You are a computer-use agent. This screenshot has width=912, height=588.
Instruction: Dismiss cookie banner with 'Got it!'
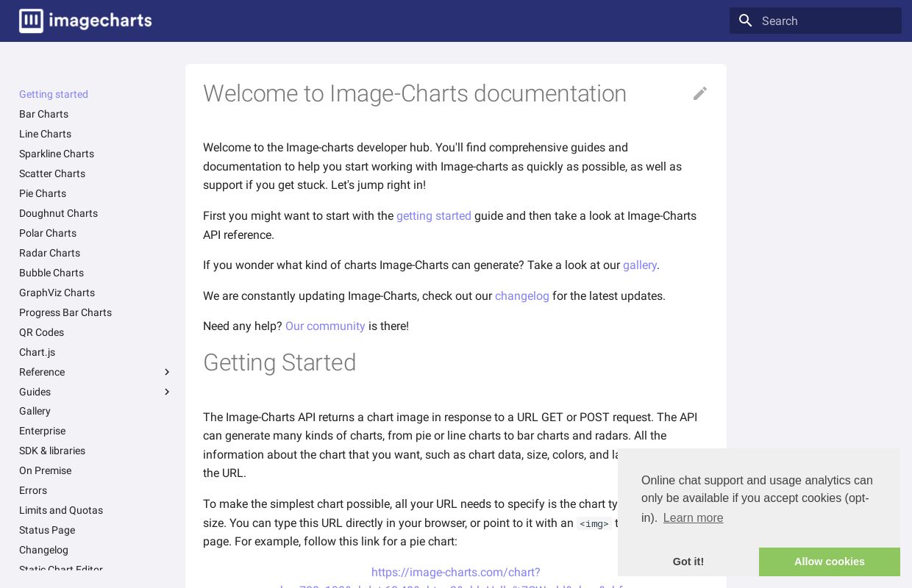pos(688,562)
